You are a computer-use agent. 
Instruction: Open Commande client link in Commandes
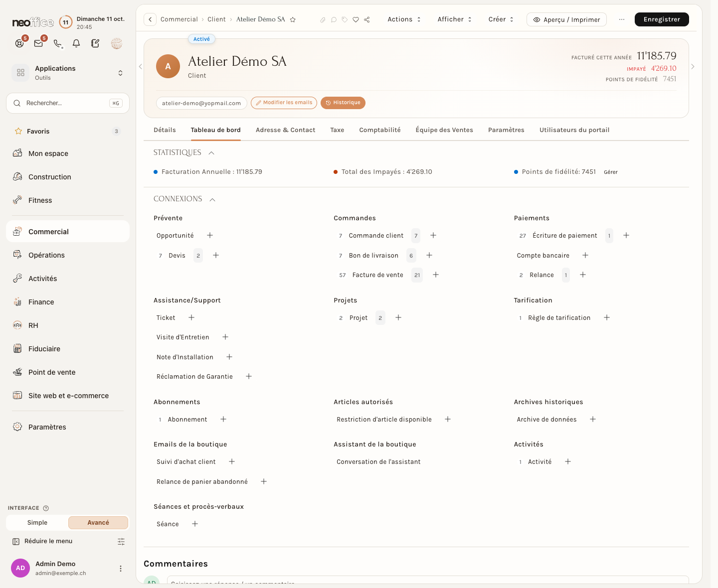point(376,236)
